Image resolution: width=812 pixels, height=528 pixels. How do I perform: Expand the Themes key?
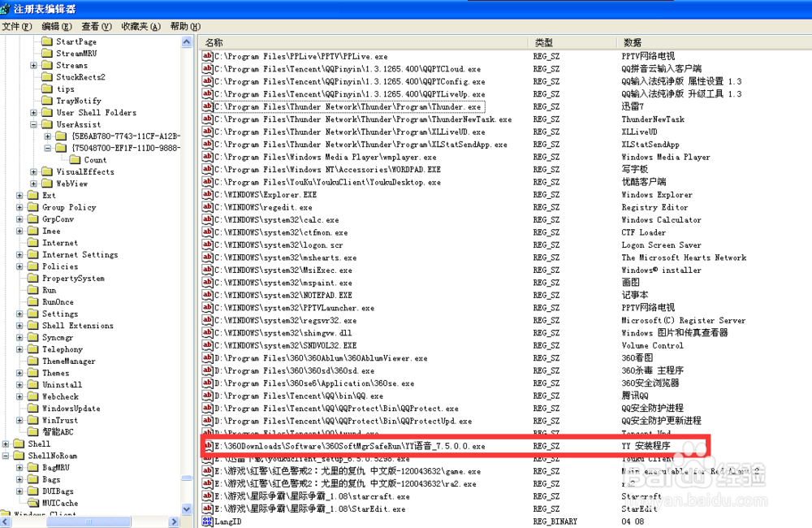(x=19, y=373)
